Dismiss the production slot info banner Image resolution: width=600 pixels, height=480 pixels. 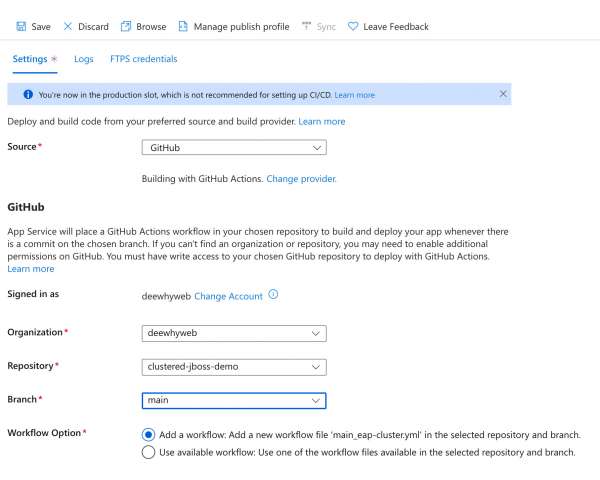pyautogui.click(x=503, y=94)
